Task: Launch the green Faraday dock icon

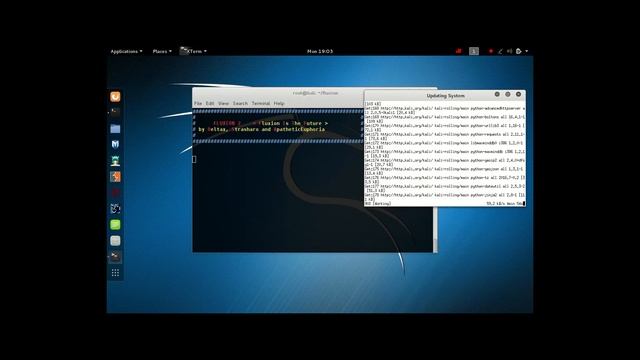Action: click(115, 224)
